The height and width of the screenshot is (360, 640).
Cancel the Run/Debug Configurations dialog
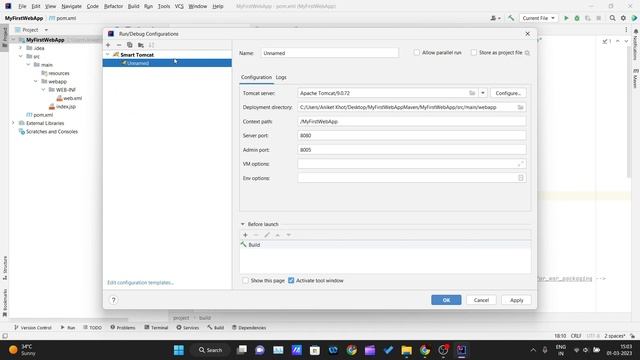point(481,300)
